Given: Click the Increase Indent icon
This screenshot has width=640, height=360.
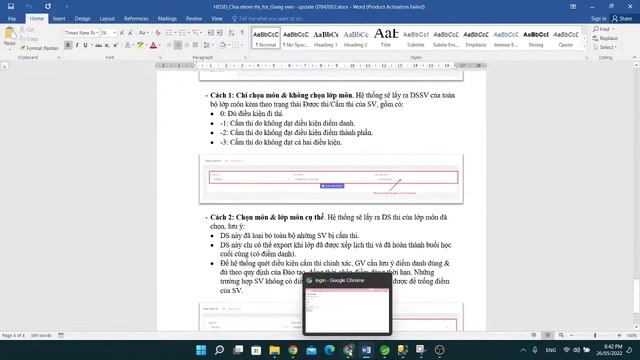Looking at the screenshot, I should 220,33.
